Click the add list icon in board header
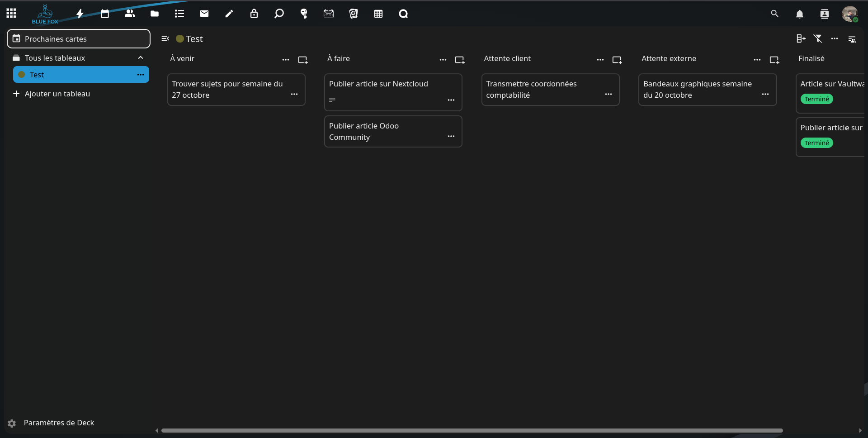The width and height of the screenshot is (868, 438). [x=801, y=39]
